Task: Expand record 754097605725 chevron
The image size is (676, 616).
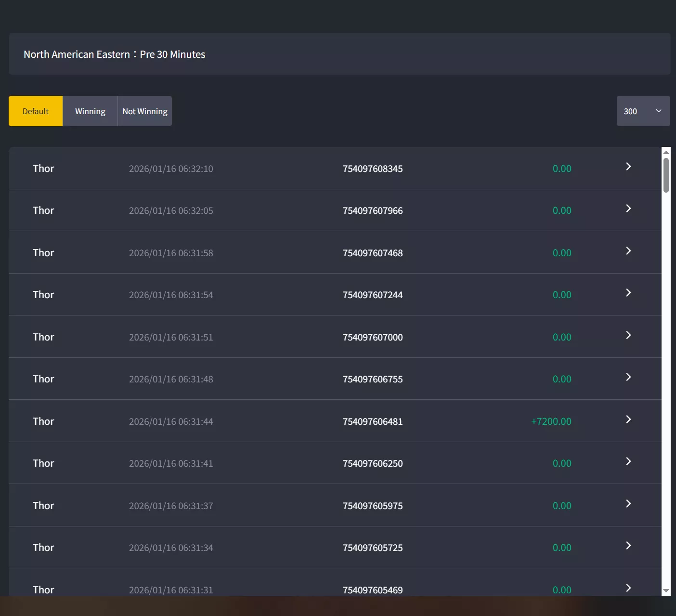Action: [628, 546]
